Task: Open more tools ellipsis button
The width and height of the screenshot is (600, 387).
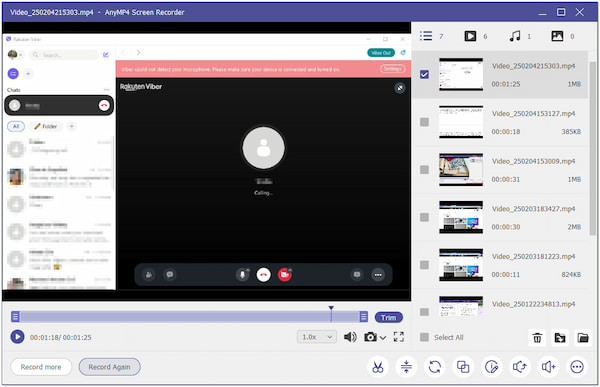Action: tap(577, 367)
